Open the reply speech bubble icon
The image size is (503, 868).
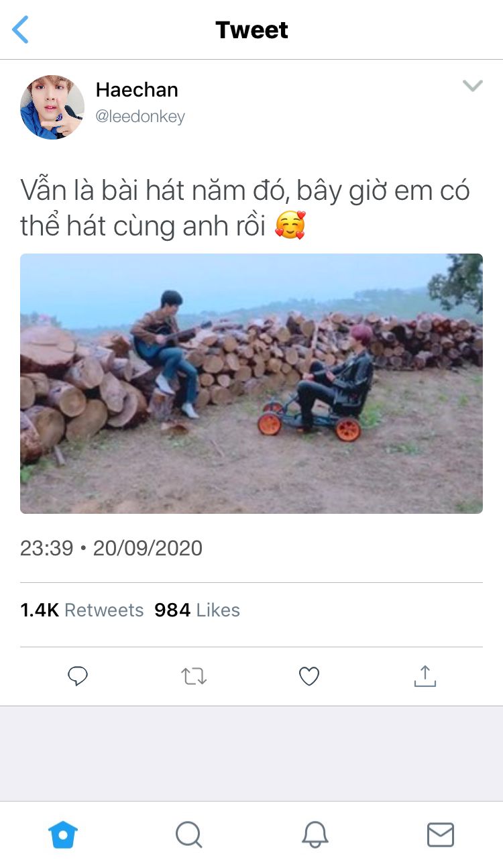[x=78, y=676]
